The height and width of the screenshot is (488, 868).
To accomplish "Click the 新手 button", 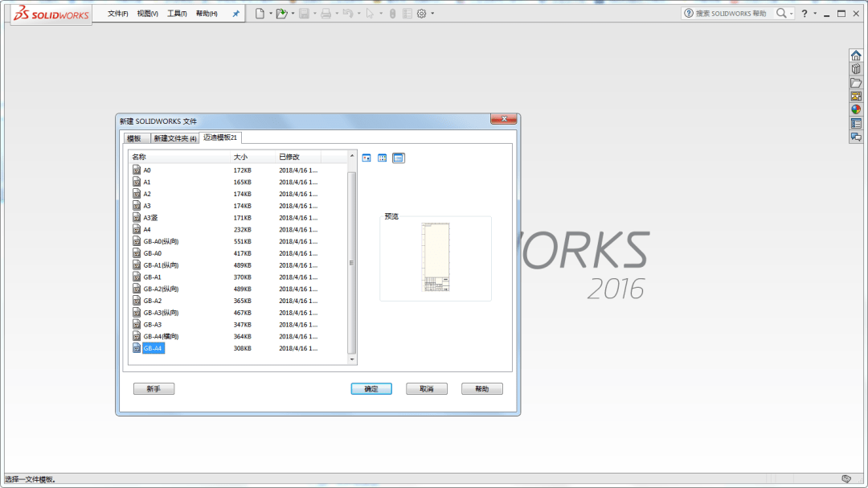I will pyautogui.click(x=154, y=389).
